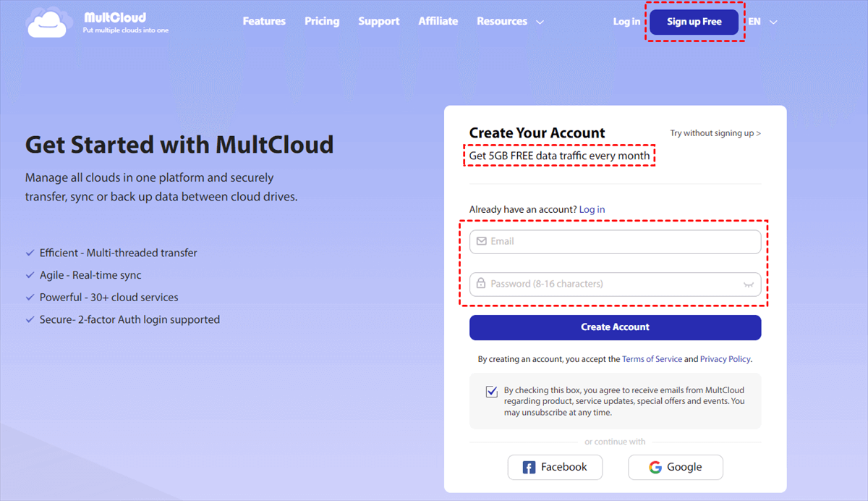Screen dimensions: 868x501
Task: Click Log in in the top navigation
Action: 626,22
